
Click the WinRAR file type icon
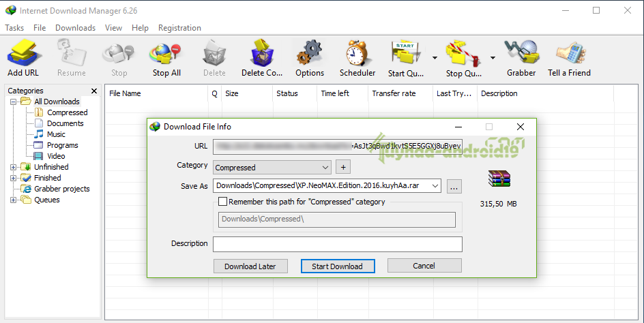pyautogui.click(x=499, y=179)
